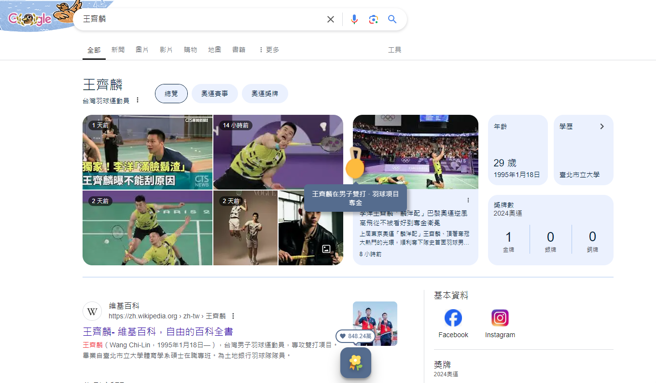Open the fashion photo of two players

click(246, 228)
